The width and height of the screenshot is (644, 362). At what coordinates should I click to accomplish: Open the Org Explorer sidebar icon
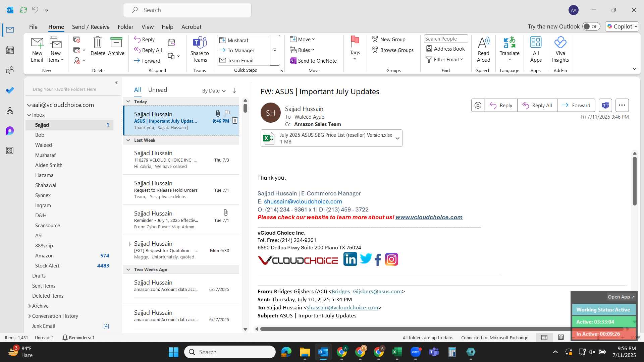[x=10, y=110]
